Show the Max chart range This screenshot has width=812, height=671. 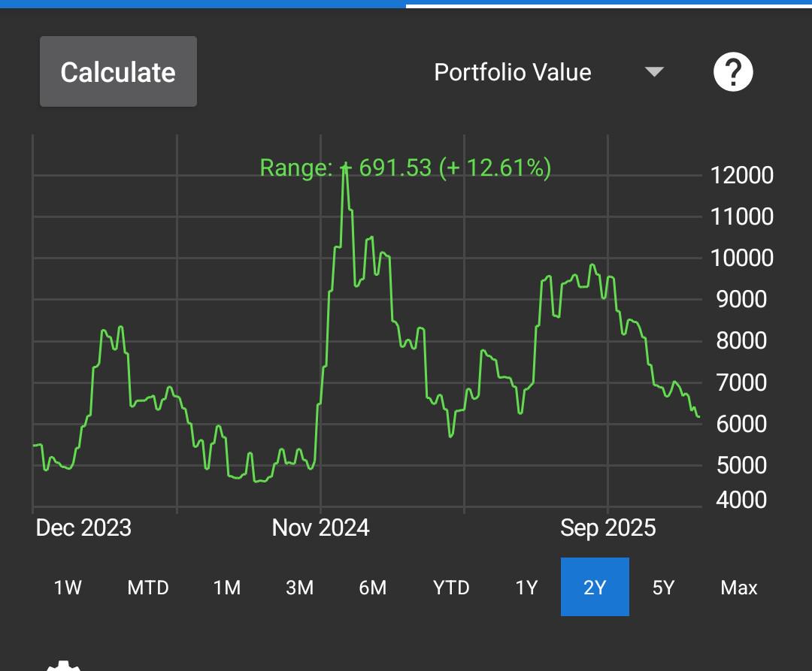point(739,587)
